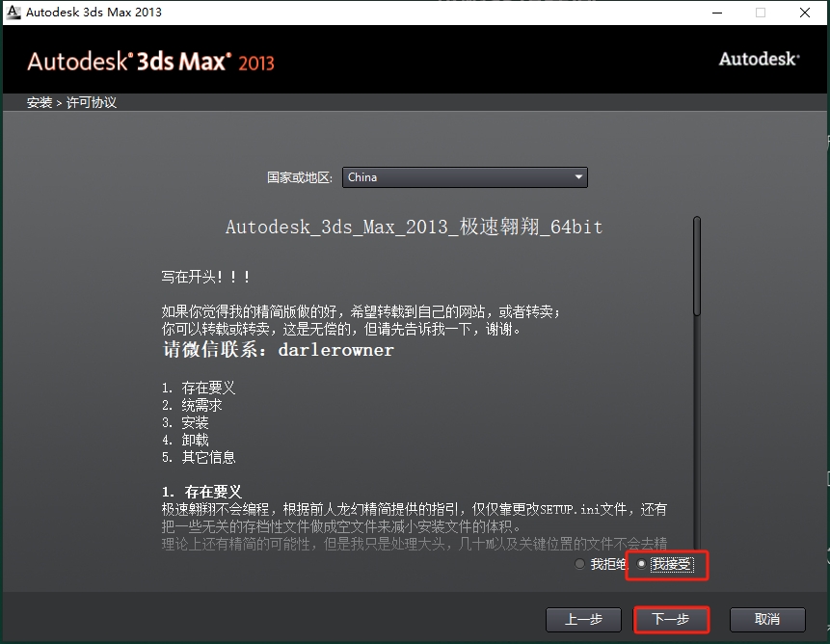Click the Autodesk 3ds Max 2013 product logo

(x=150, y=62)
